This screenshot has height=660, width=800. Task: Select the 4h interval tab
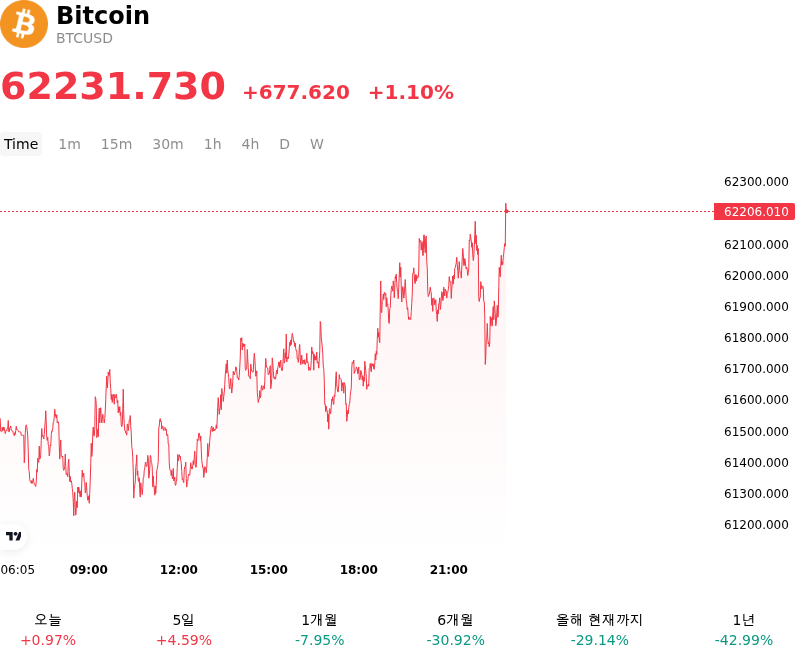[x=250, y=144]
